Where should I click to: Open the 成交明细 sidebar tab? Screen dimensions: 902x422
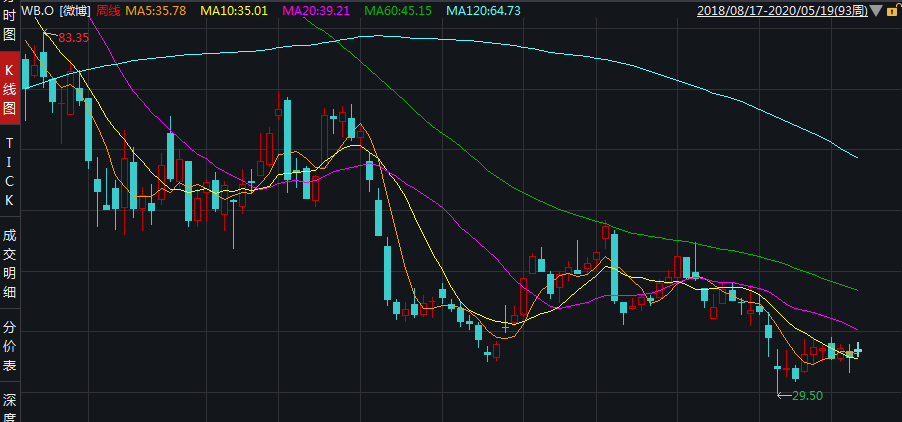10,264
